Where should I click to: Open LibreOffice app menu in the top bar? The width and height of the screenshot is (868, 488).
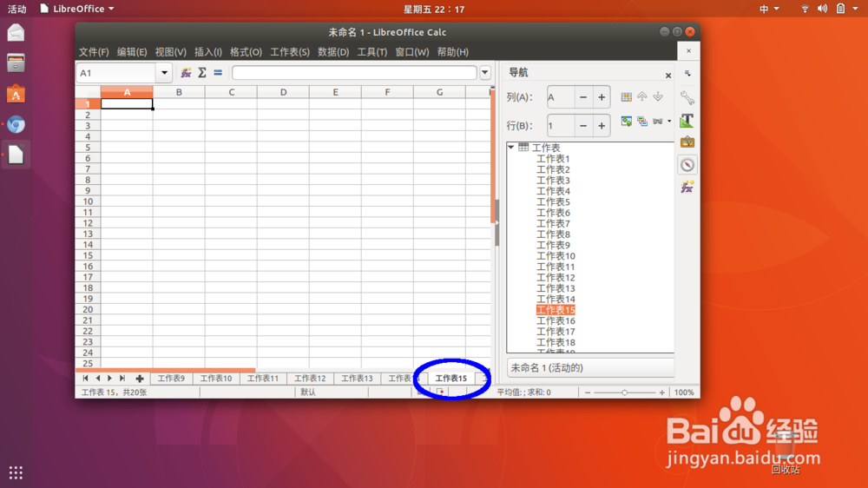pyautogui.click(x=77, y=9)
